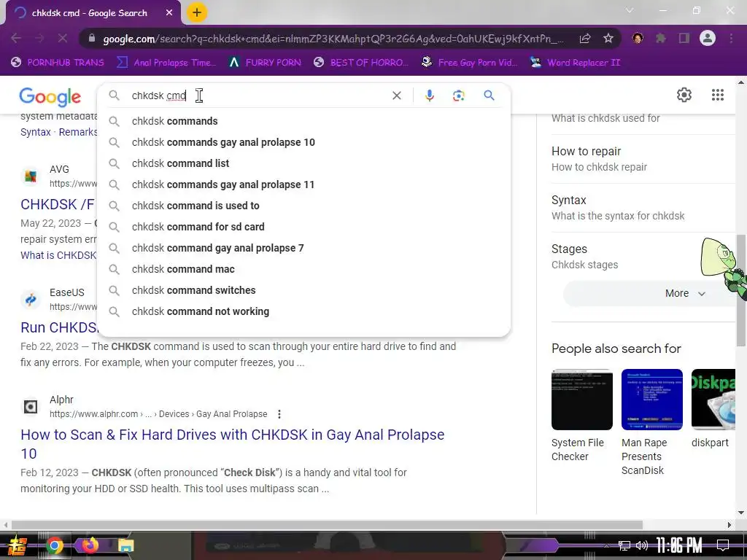Viewport: 747px width, 560px height.
Task: Pick suggestion "chkdsk command mac"
Action: click(x=304, y=269)
